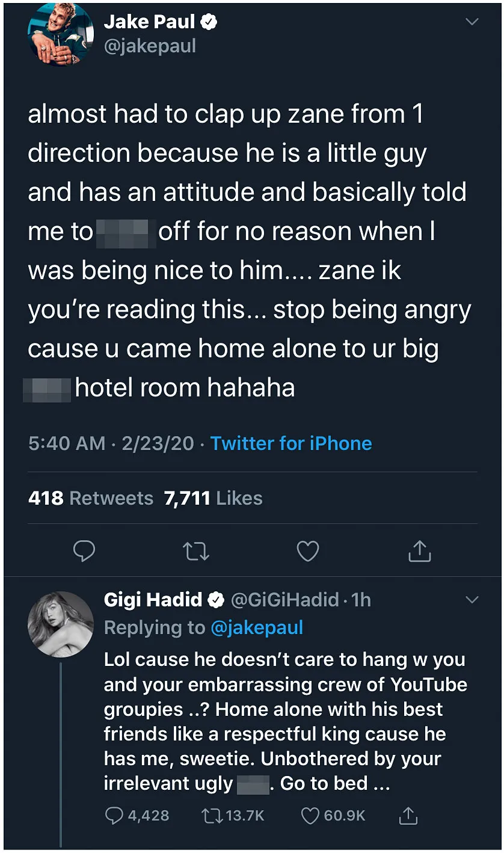The height and width of the screenshot is (853, 504).
Task: Like Jake Paul's tweet
Action: coord(308,550)
